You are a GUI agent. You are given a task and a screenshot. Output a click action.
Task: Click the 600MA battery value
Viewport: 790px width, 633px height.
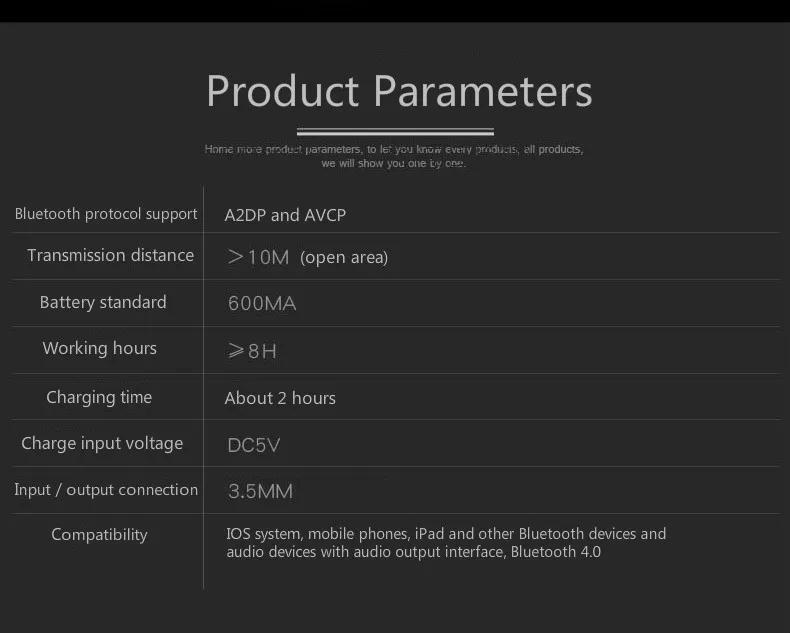262,303
